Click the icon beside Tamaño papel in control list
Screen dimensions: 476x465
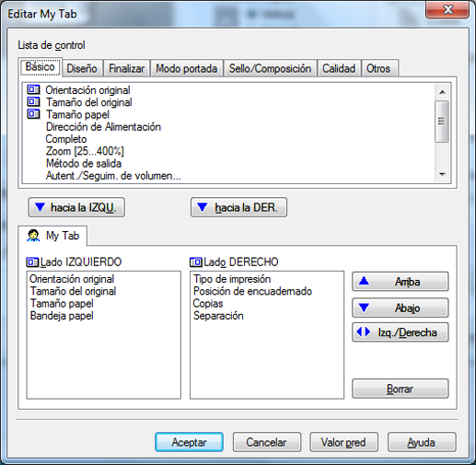pos(33,114)
